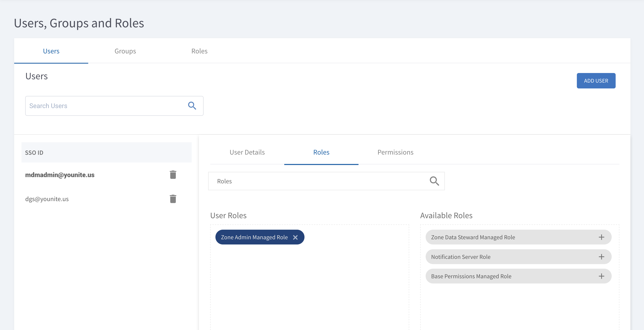This screenshot has width=644, height=330.
Task: Add Base Permissions Managed Role plus icon
Action: [601, 276]
